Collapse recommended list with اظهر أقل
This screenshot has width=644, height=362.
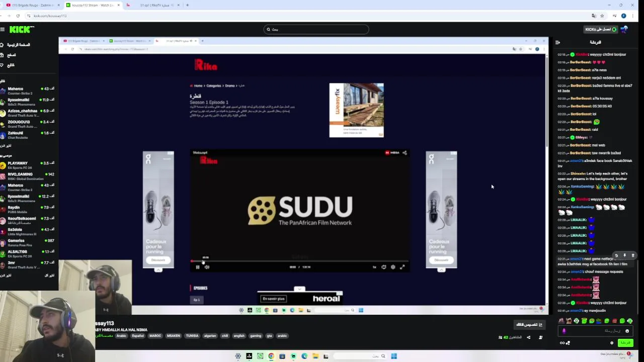click(x=49, y=276)
